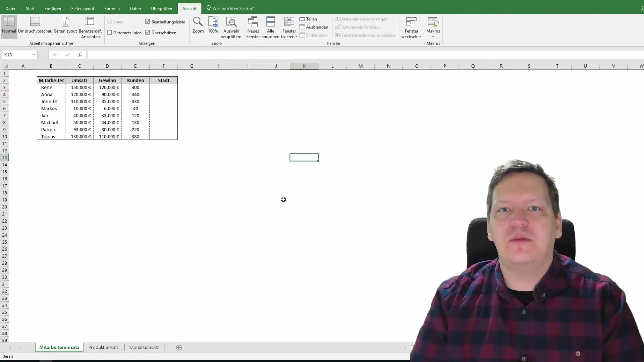Click the insert function fx icon
The width and height of the screenshot is (644, 362).
tap(80, 55)
